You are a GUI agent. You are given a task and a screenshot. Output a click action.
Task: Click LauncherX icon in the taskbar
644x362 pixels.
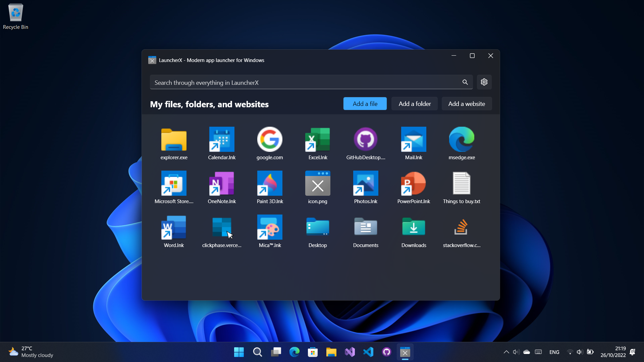[x=405, y=352]
